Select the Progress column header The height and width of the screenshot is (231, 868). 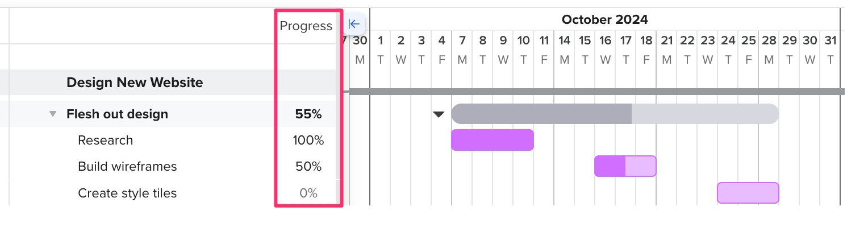(306, 26)
